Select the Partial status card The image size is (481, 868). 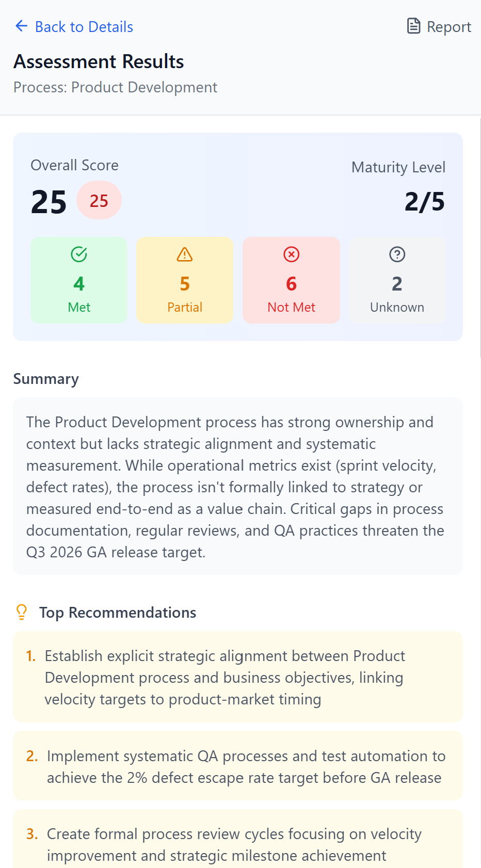click(x=184, y=280)
